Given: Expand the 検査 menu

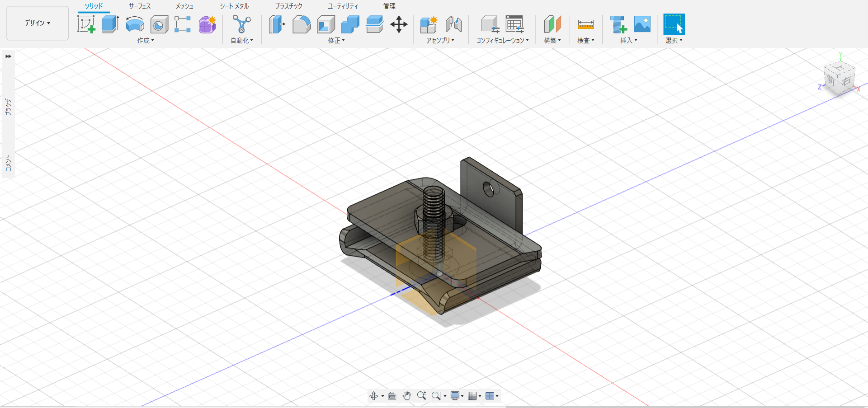Looking at the screenshot, I should coord(586,40).
